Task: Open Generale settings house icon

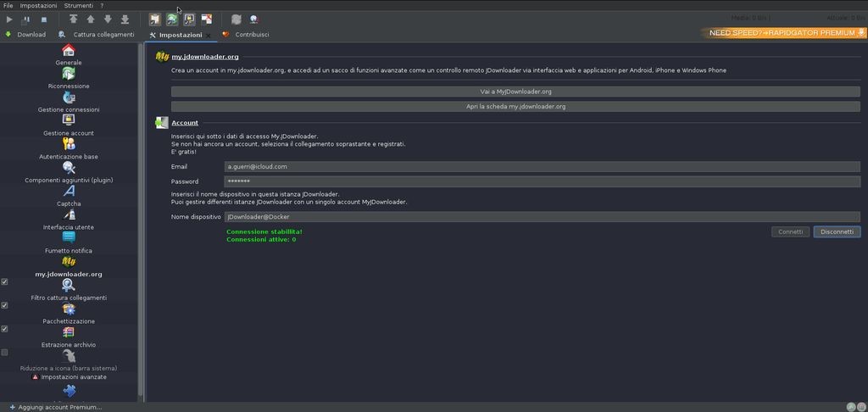Action: (x=69, y=50)
